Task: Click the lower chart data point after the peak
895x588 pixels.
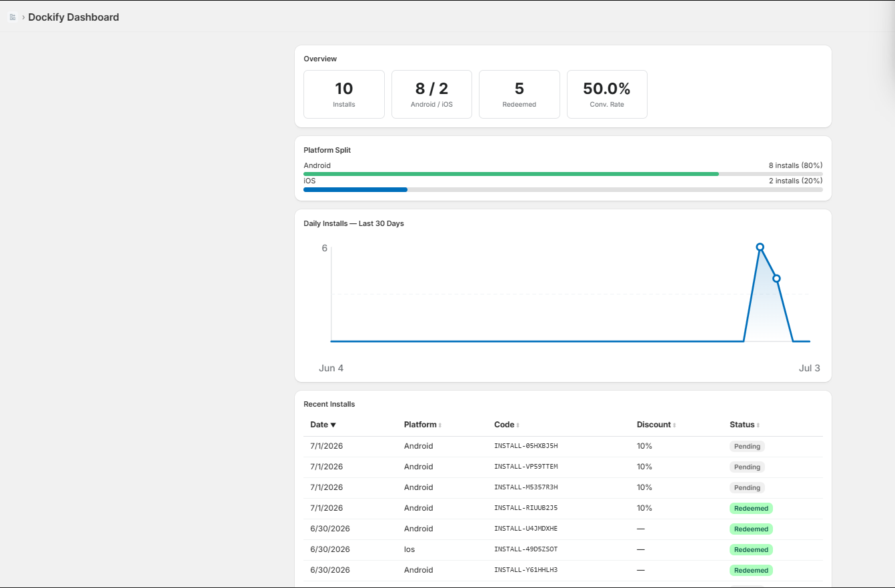Action: (x=776, y=278)
